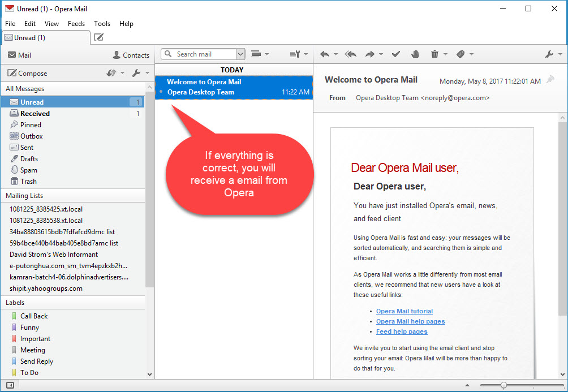Image resolution: width=568 pixels, height=392 pixels.
Task: Select the Unread folder
Action: (x=73, y=102)
